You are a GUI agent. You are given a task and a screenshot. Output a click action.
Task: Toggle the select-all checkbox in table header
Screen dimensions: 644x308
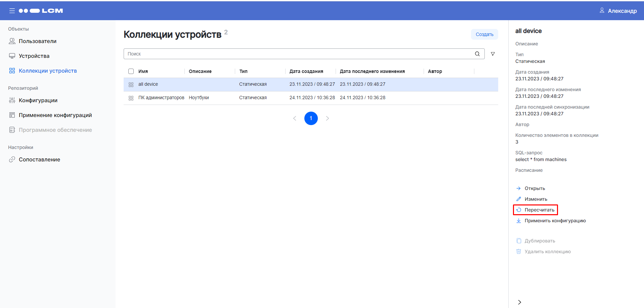pyautogui.click(x=131, y=71)
